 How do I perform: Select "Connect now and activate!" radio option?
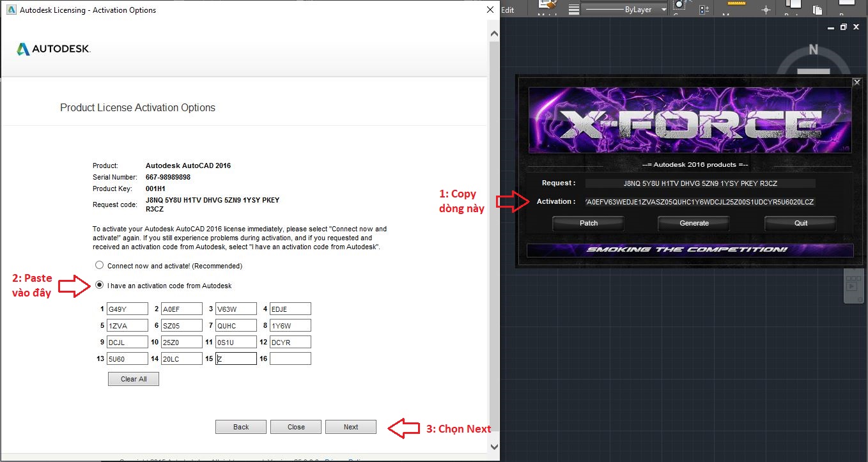tap(99, 265)
